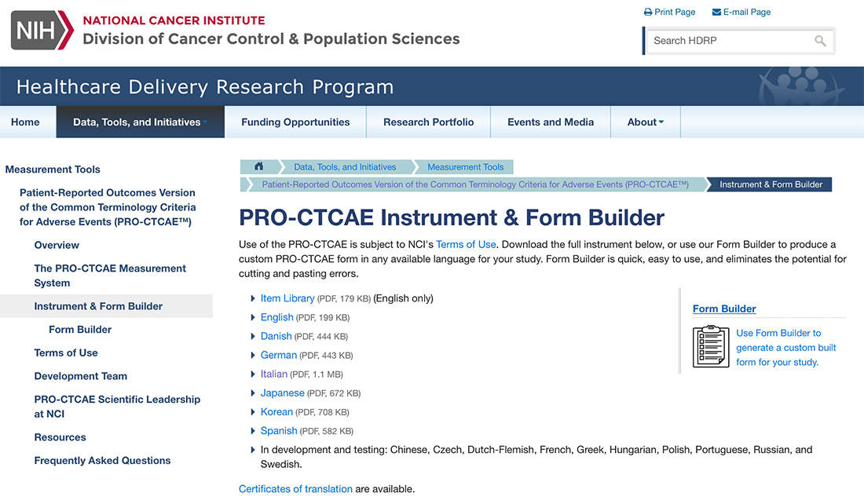Download the Item Library PDF
This screenshot has height=504, width=864.
click(x=287, y=298)
